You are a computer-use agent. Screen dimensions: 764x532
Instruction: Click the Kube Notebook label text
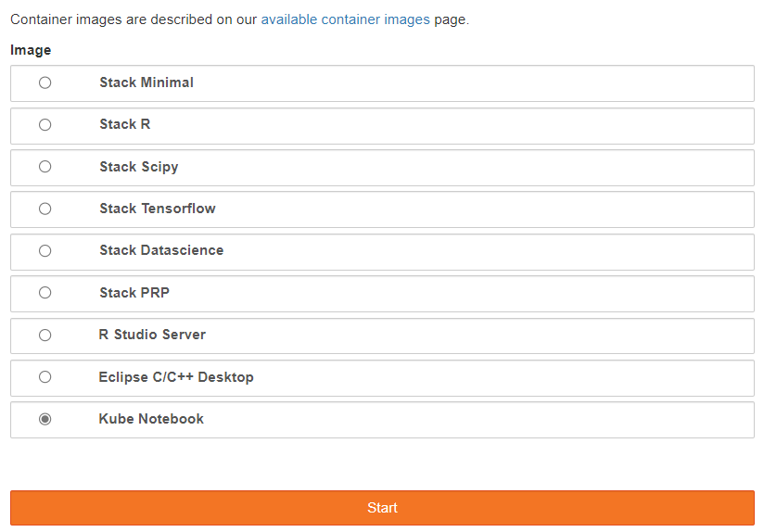(x=151, y=419)
